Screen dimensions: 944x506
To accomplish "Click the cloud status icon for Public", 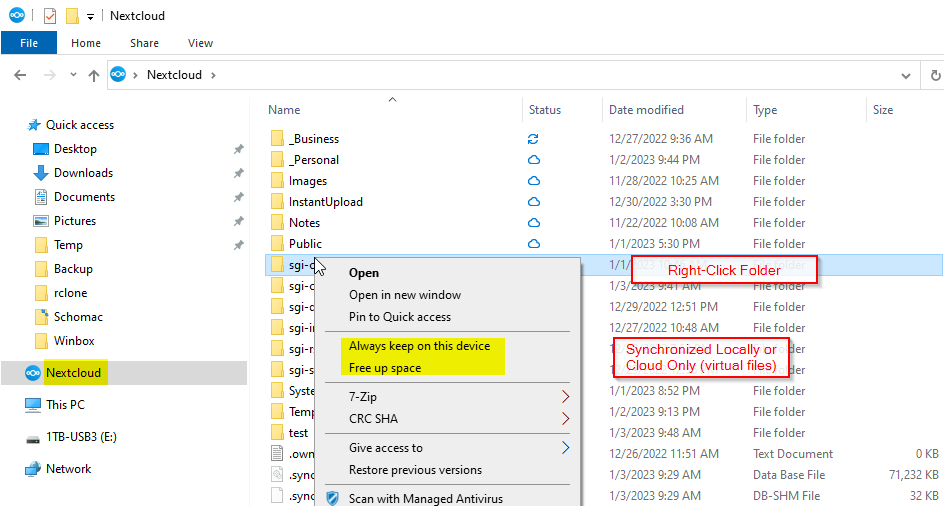I will tap(533, 244).
